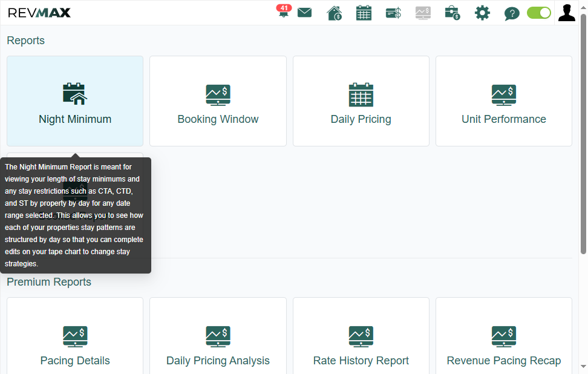Click the Daily Pricing calendar icon

(x=361, y=95)
